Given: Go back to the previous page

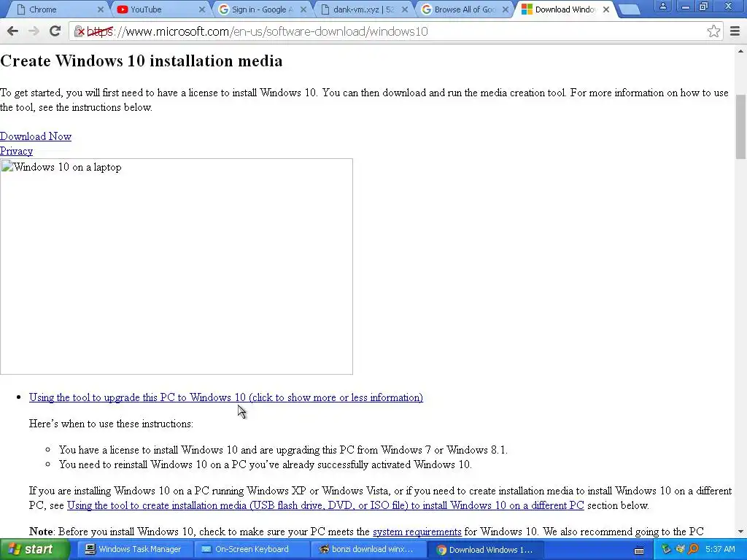Looking at the screenshot, I should (x=13, y=31).
